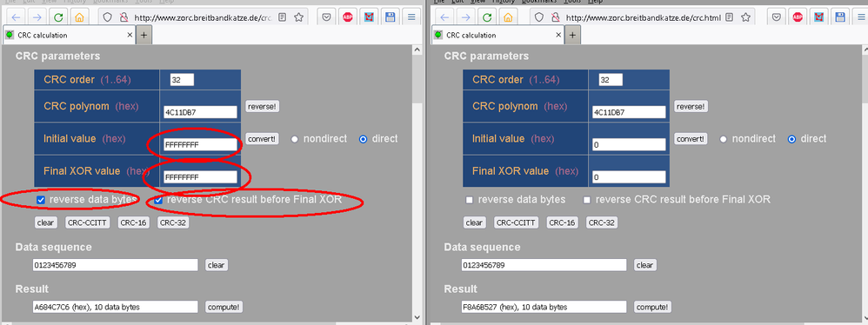Uncheck reverse CRC result in left window
The image size is (868, 325).
pos(158,200)
